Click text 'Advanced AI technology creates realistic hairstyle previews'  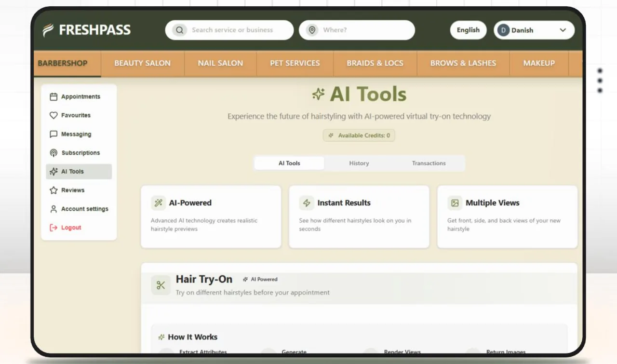tap(204, 225)
